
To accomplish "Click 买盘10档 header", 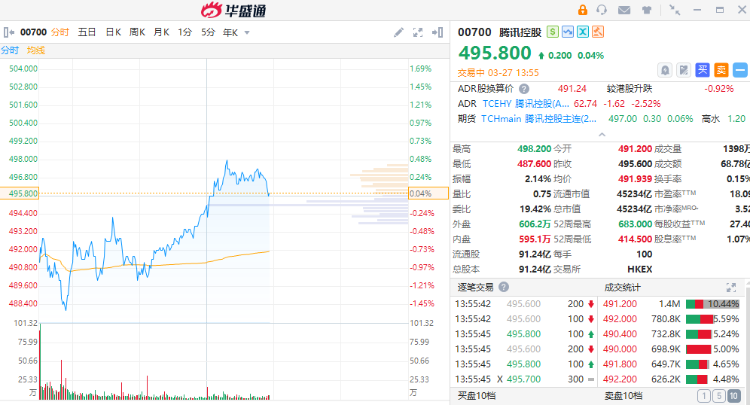I will pyautogui.click(x=476, y=396).
